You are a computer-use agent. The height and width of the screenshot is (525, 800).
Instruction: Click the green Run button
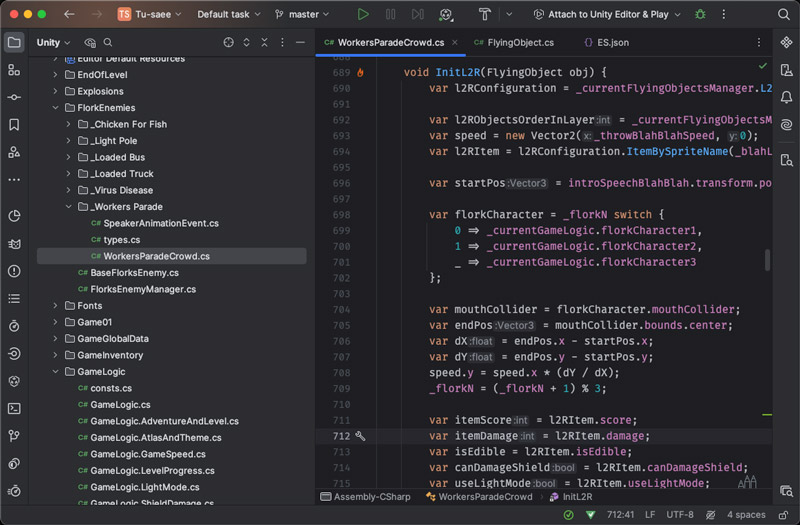click(x=363, y=15)
